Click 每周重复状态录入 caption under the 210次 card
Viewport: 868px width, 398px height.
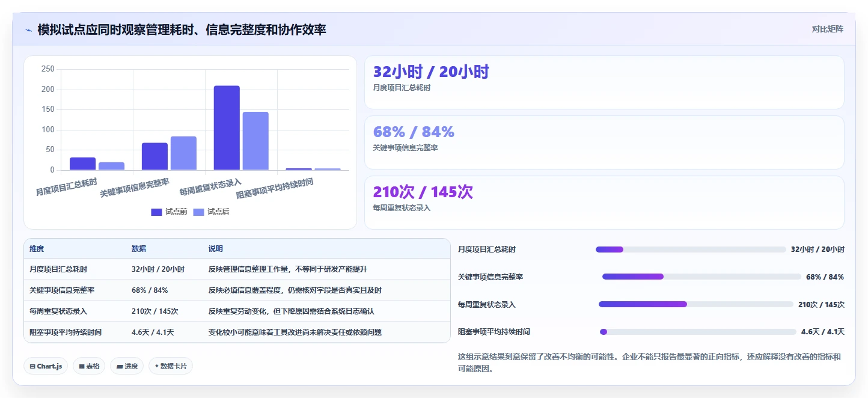tap(402, 208)
